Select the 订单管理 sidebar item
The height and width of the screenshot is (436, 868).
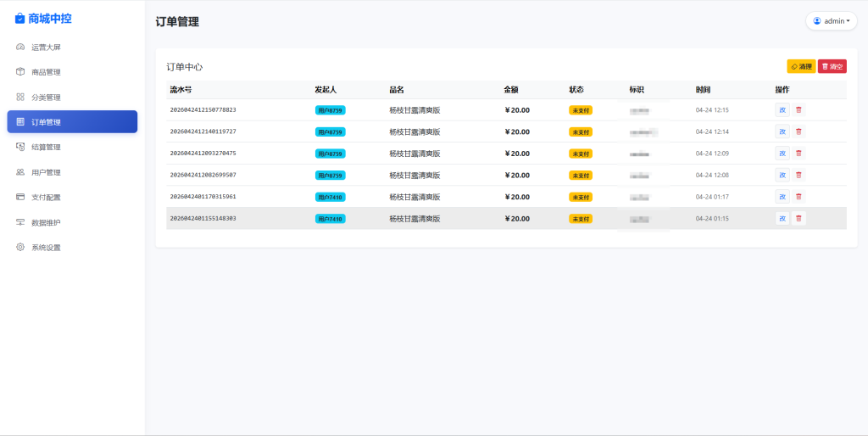(x=72, y=122)
